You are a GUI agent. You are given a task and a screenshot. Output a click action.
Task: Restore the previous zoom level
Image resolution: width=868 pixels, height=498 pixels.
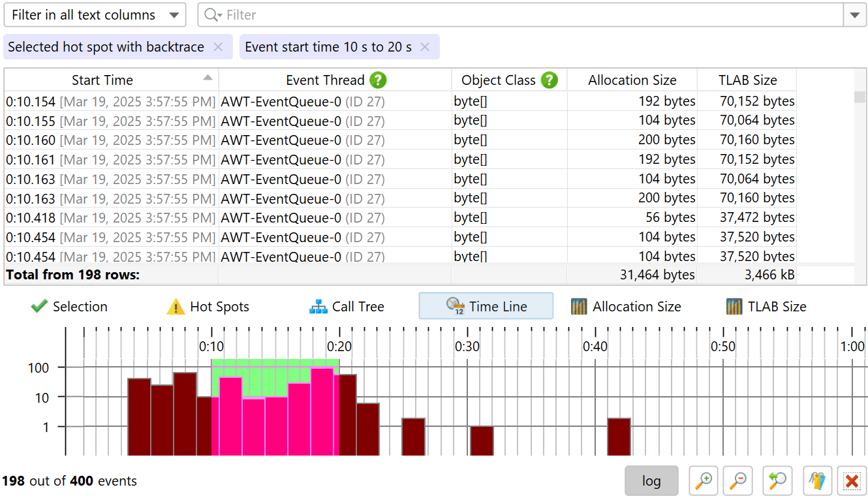click(x=777, y=481)
